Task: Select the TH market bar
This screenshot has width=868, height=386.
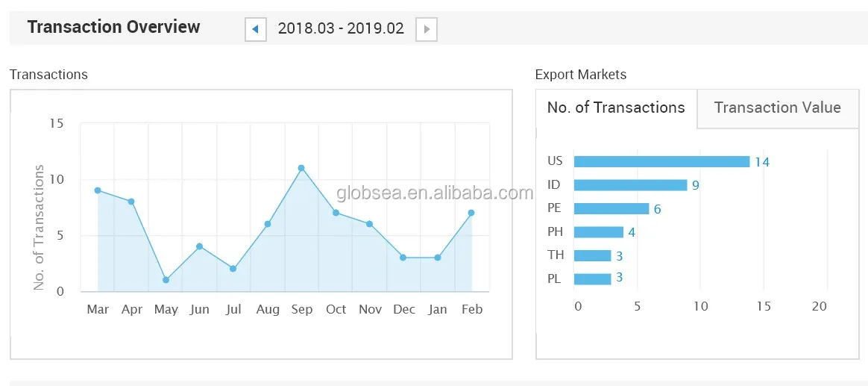Action: coord(593,255)
